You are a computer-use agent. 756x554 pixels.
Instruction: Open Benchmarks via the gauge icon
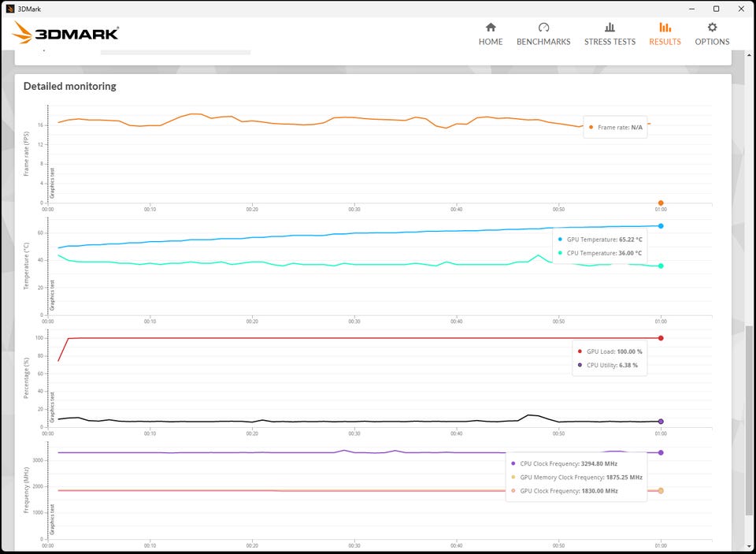543,27
